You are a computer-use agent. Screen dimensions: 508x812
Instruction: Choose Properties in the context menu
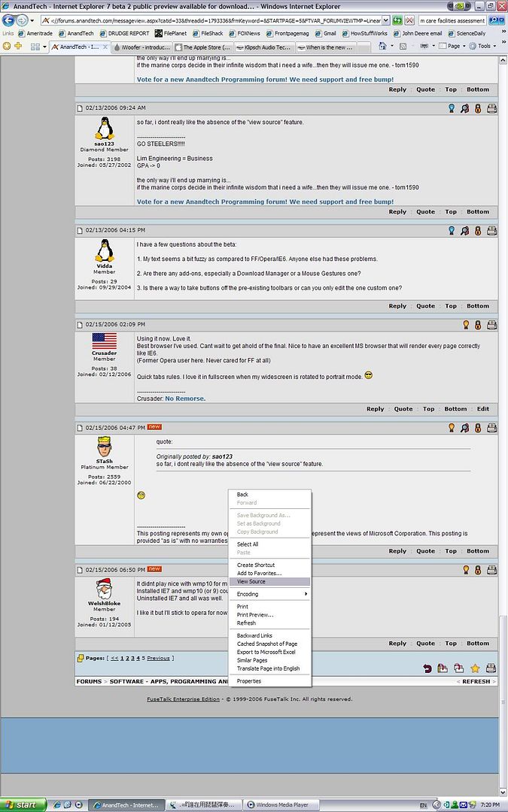248,681
